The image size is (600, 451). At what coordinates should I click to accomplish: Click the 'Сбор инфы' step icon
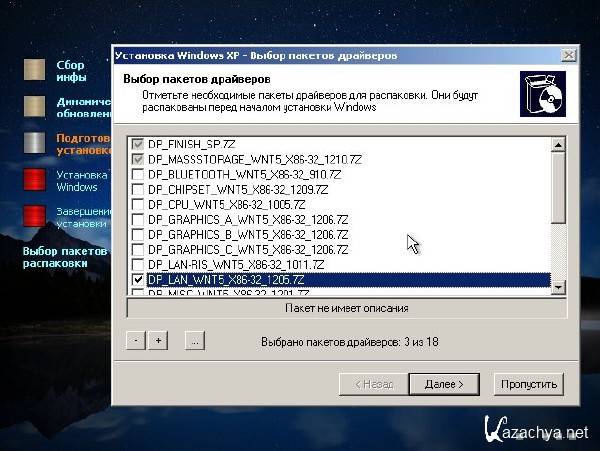[x=36, y=70]
